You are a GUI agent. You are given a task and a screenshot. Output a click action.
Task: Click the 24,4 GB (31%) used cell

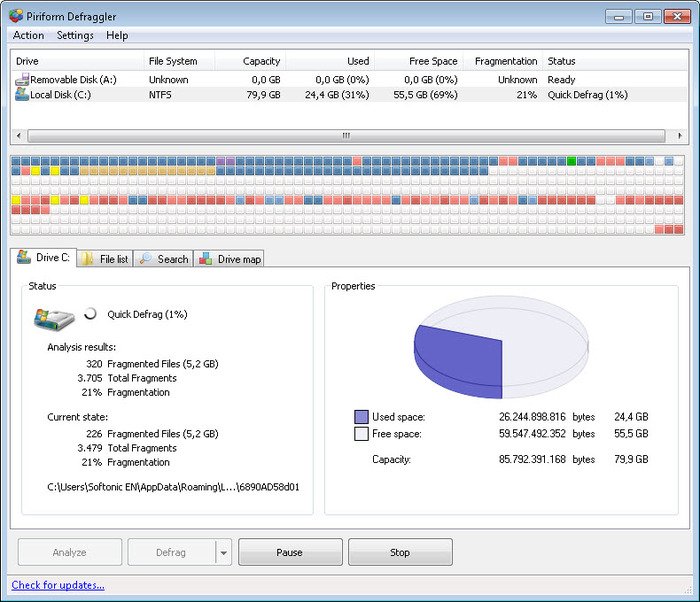point(337,95)
